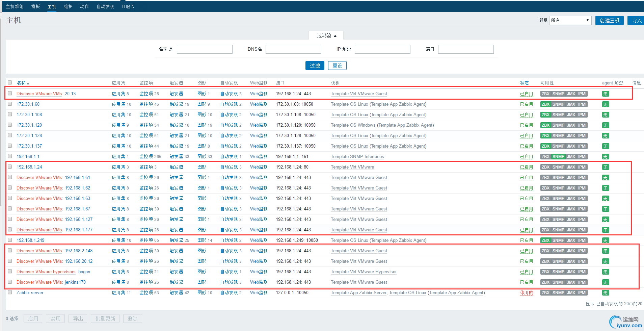This screenshot has height=331, width=644.
Task: Open the 自动发现 navigation item
Action: [x=105, y=6]
